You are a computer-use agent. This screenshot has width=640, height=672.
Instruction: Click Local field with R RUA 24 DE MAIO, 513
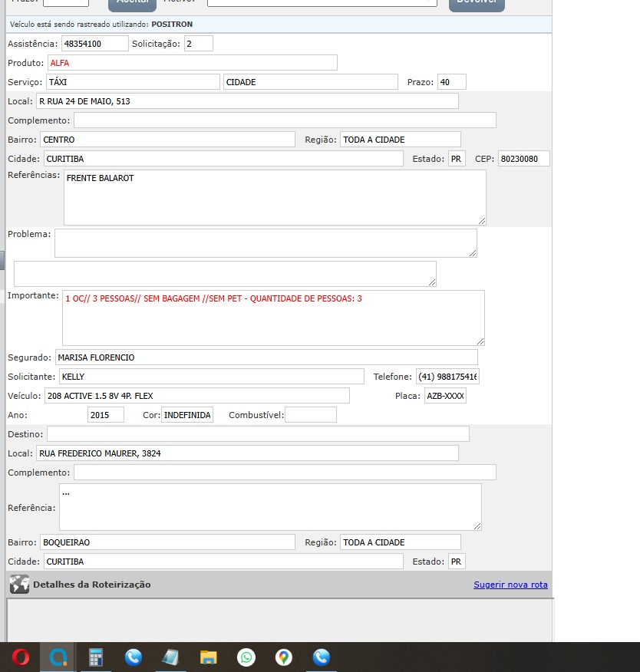click(247, 101)
